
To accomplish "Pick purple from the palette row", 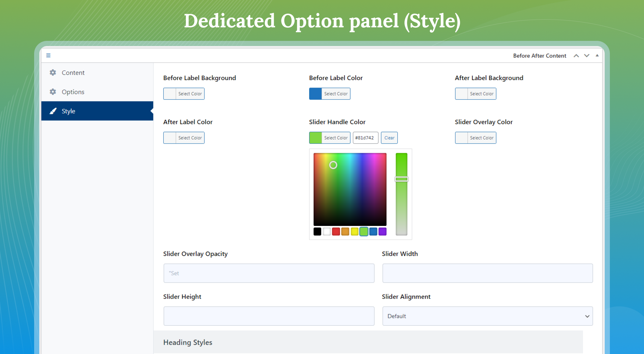I will pyautogui.click(x=383, y=231).
